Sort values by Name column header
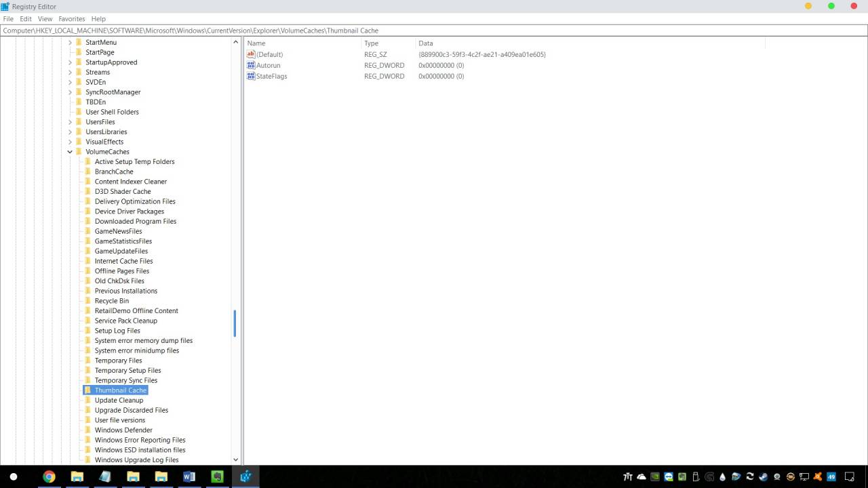Screen dimensions: 868x488 point(302,43)
